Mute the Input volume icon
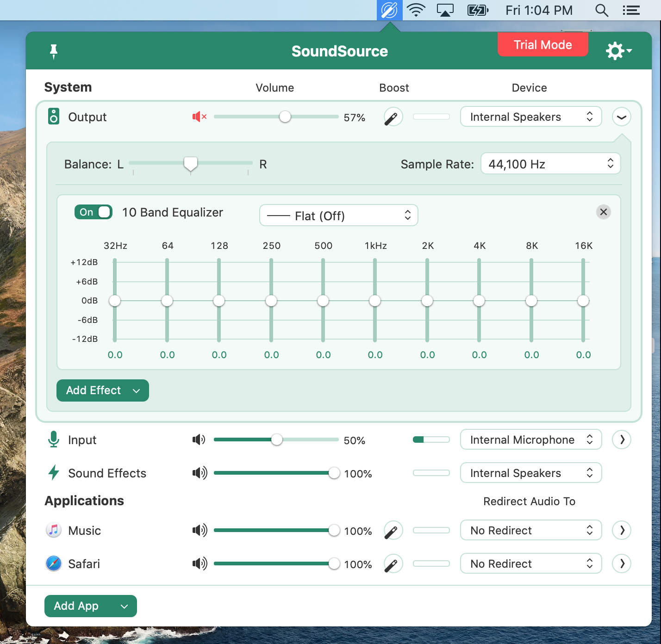Screen dimensions: 661x644 (x=199, y=440)
